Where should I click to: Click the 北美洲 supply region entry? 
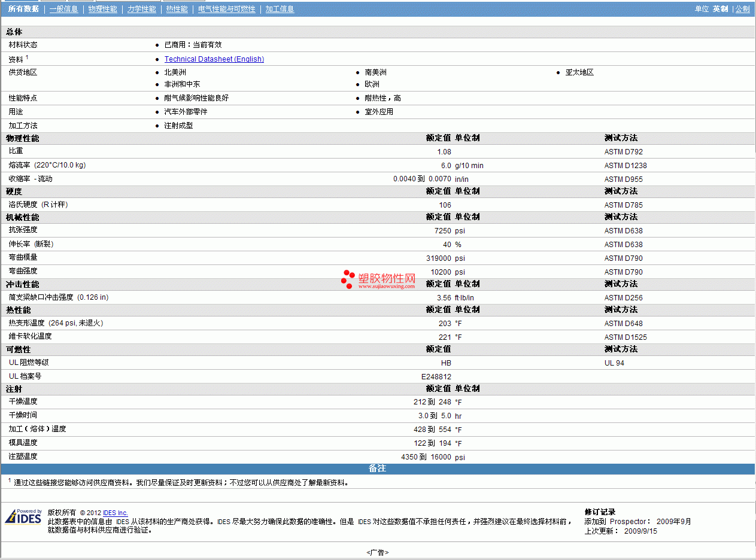175,72
